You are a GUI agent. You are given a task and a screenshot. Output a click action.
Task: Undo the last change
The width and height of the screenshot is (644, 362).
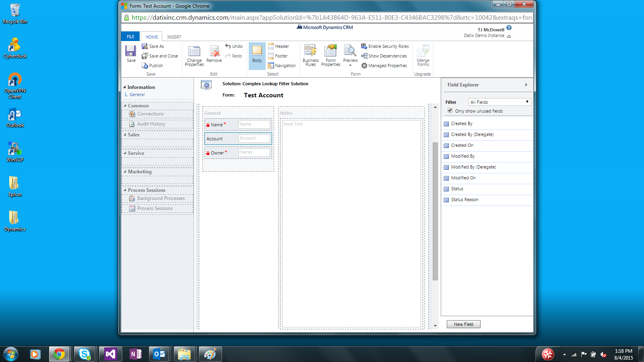point(234,46)
